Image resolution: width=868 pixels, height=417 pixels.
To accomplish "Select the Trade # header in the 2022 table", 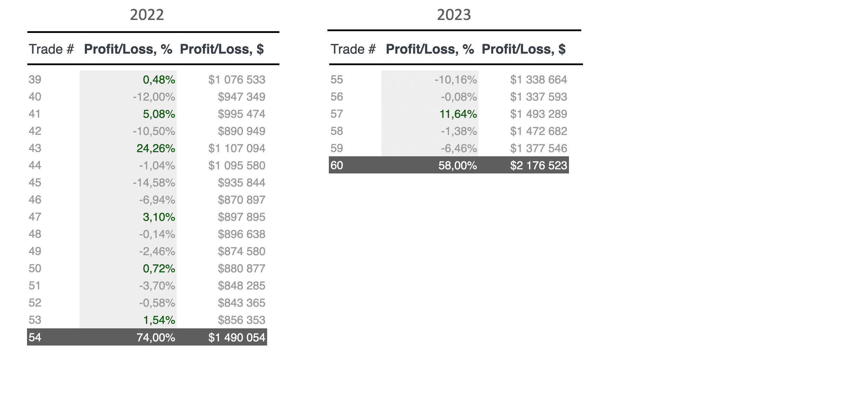I will [x=51, y=49].
